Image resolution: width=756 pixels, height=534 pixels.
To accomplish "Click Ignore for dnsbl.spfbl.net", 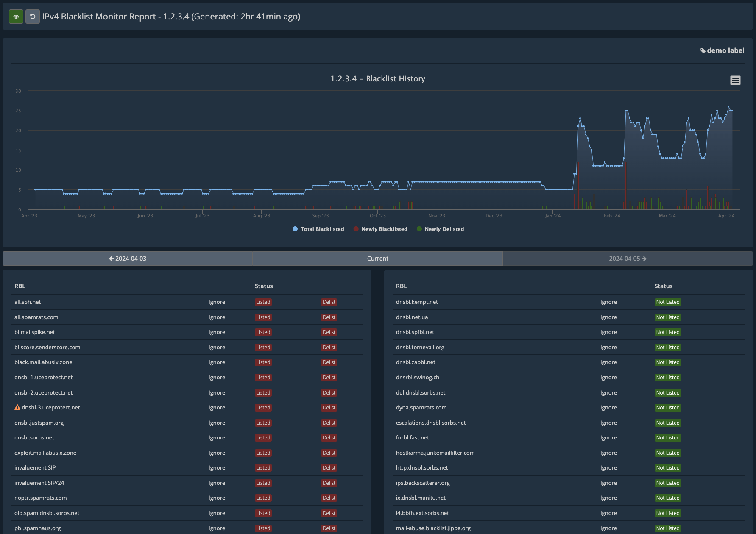I will coord(608,332).
